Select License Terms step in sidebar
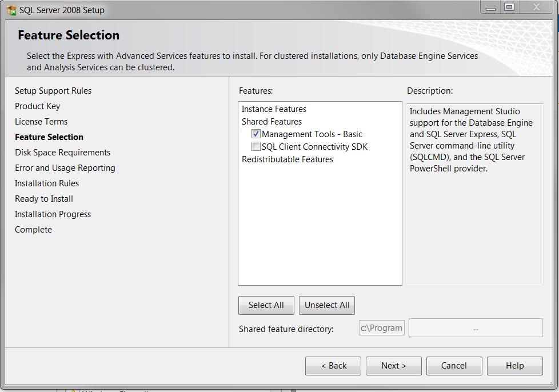 (41, 122)
